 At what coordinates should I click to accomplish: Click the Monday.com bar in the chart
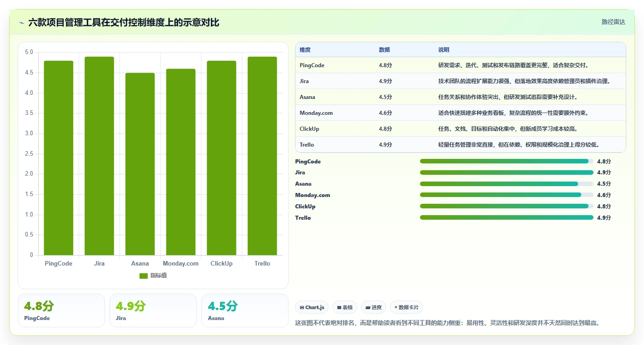click(x=181, y=162)
